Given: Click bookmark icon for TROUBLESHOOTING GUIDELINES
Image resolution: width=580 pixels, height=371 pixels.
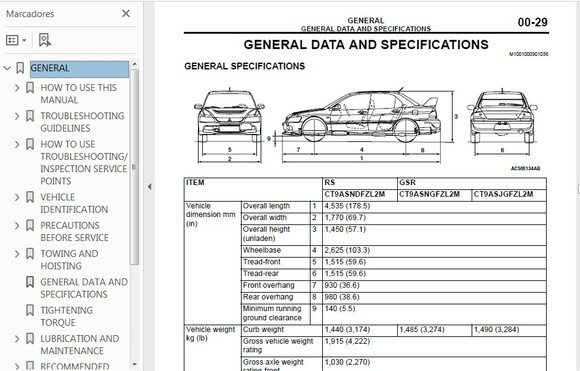Looking at the screenshot, I should point(30,116).
